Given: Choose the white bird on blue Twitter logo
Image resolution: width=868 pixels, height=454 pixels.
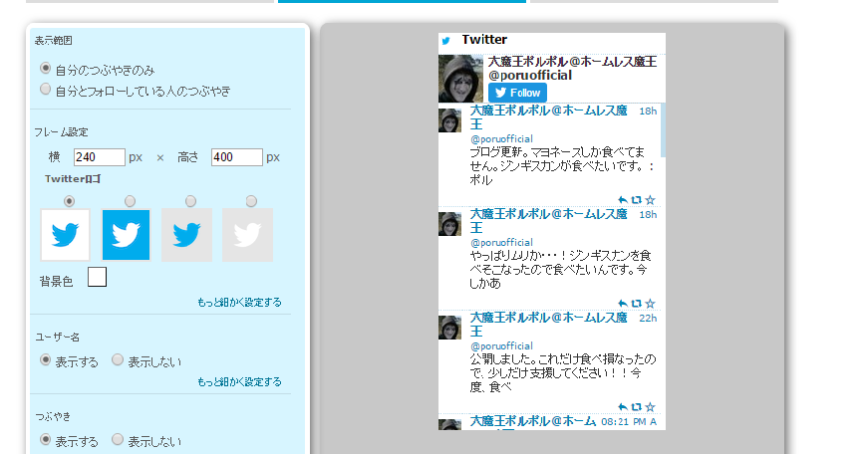Looking at the screenshot, I should pyautogui.click(x=126, y=235).
